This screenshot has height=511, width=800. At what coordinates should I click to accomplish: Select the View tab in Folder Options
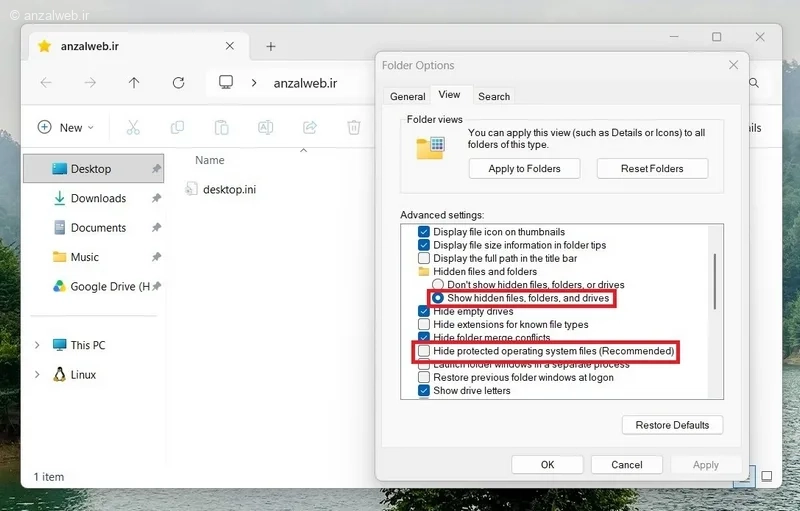click(x=449, y=95)
